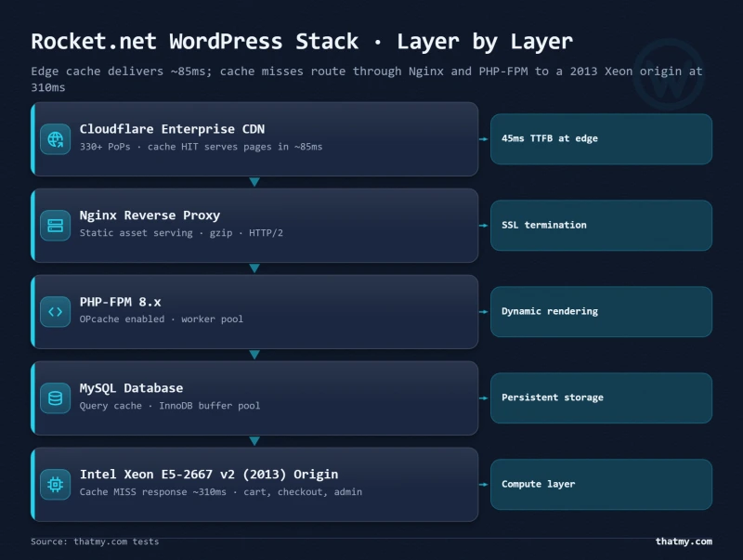This screenshot has height=560, width=743.
Task: Click '330+ PoPs · cache HIT serves pages' subtitle
Action: click(x=201, y=147)
